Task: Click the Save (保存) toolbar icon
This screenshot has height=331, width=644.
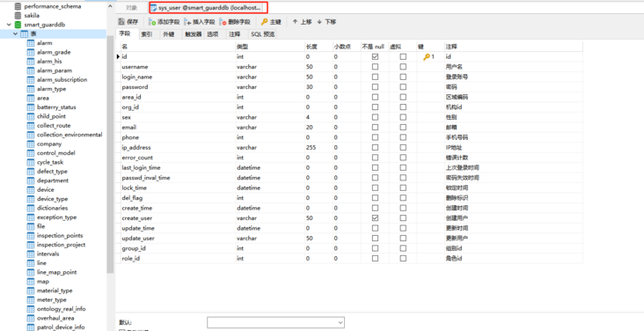Action: (121, 22)
